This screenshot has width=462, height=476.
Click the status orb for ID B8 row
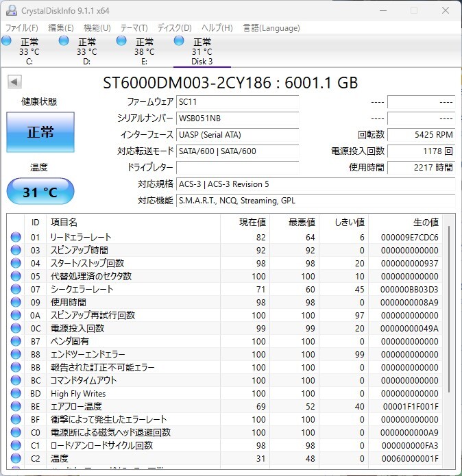point(16,354)
